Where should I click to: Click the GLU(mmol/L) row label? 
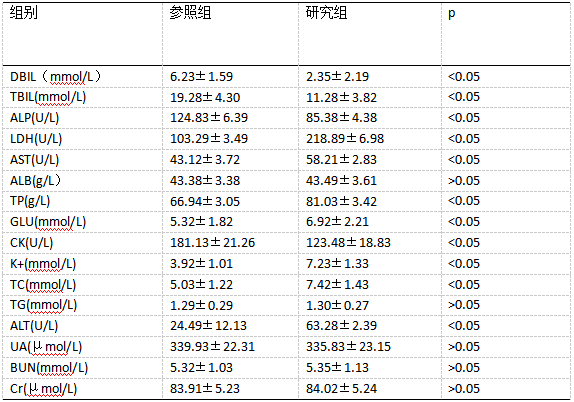point(48,222)
